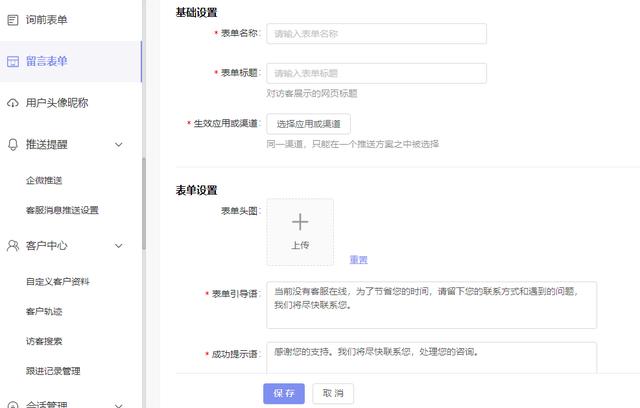Collapse the 客户中心 menu chevron
The image size is (640, 408).
119,245
